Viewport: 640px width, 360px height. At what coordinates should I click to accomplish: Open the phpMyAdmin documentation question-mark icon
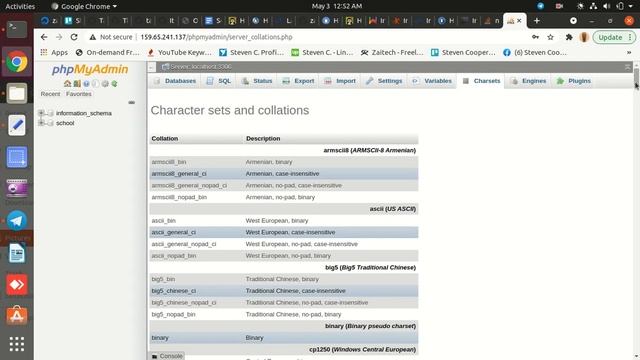point(86,84)
